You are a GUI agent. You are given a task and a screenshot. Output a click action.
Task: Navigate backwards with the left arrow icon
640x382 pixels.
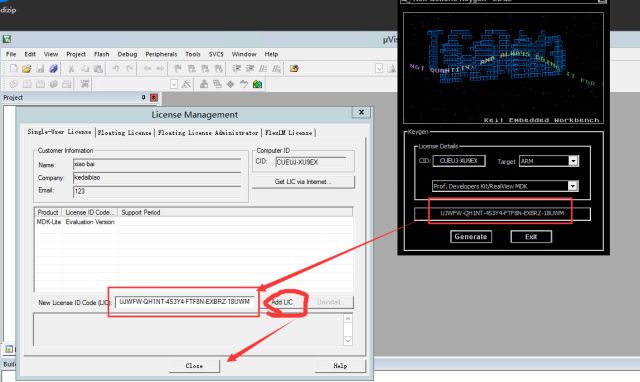147,69
